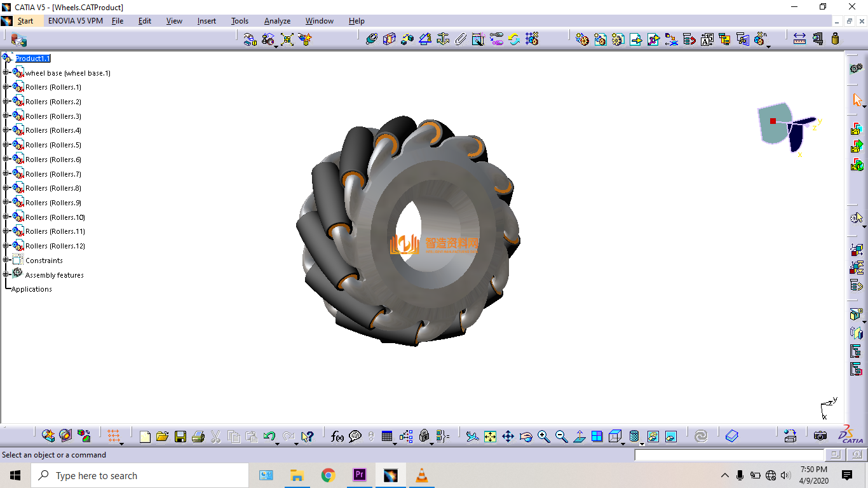Image resolution: width=868 pixels, height=488 pixels.
Task: Click the Save floppy disk icon
Action: [x=180, y=437]
